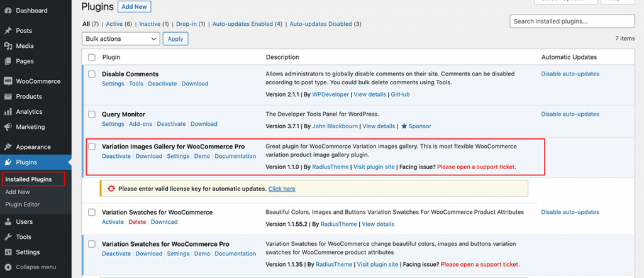
Task: Open the Marketing menu
Action: click(36, 127)
